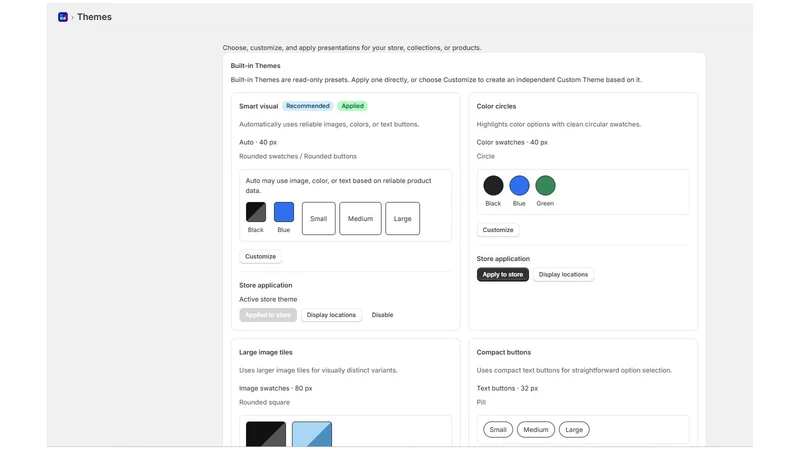Click Store application heading under Smart visual
The height and width of the screenshot is (450, 800).
[x=266, y=285]
